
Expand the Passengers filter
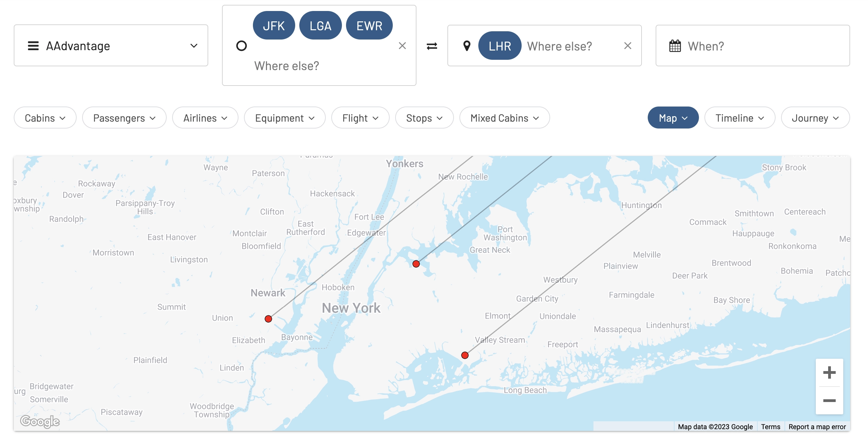pos(124,118)
